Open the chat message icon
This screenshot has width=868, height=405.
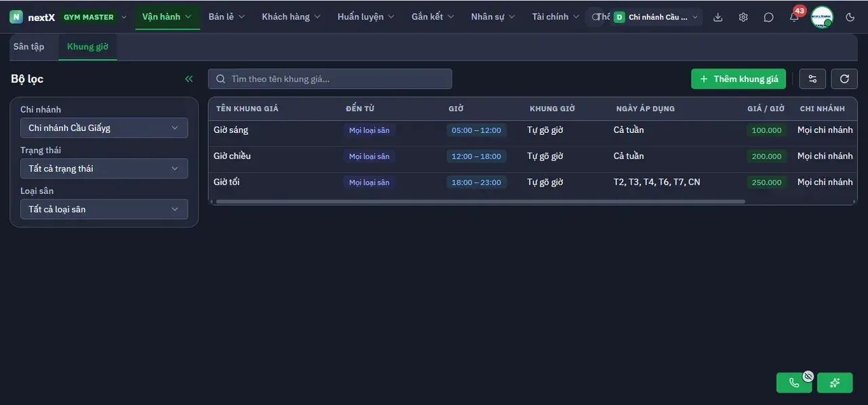click(768, 17)
